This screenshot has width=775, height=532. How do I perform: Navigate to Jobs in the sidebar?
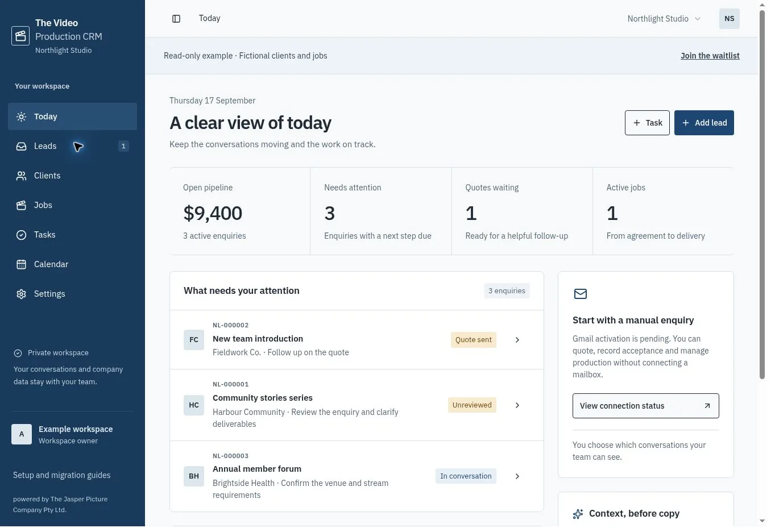(x=72, y=205)
